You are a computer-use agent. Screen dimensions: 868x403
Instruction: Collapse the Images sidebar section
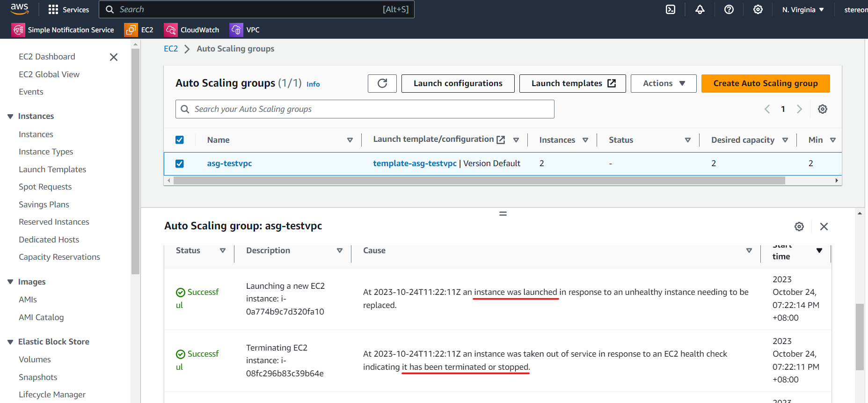[x=10, y=282]
